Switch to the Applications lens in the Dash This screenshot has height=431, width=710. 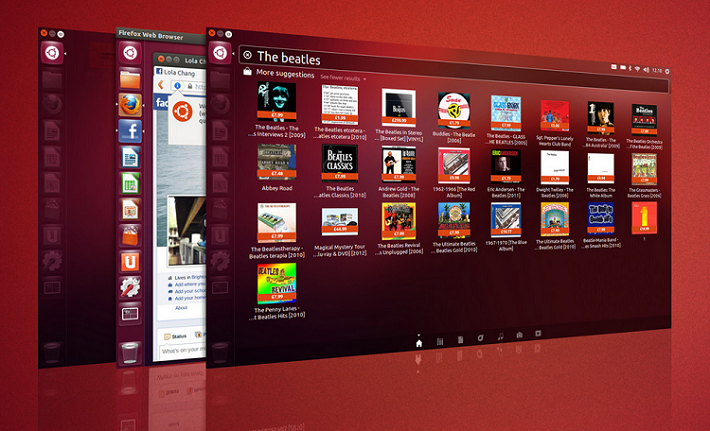point(440,341)
